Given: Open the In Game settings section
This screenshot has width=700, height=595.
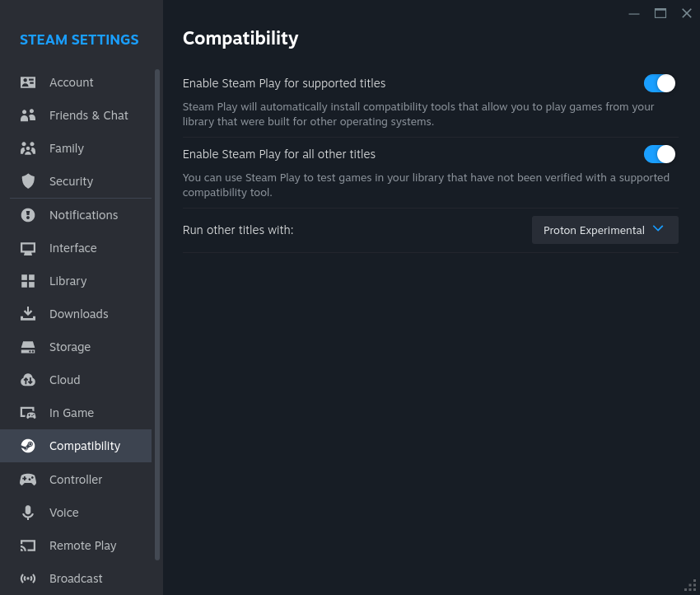Looking at the screenshot, I should tap(71, 413).
